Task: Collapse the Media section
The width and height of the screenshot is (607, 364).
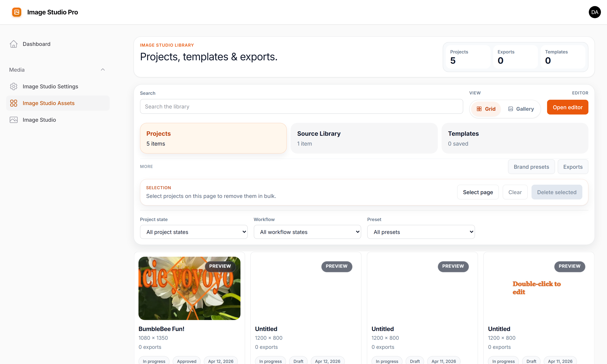Action: 103,69
